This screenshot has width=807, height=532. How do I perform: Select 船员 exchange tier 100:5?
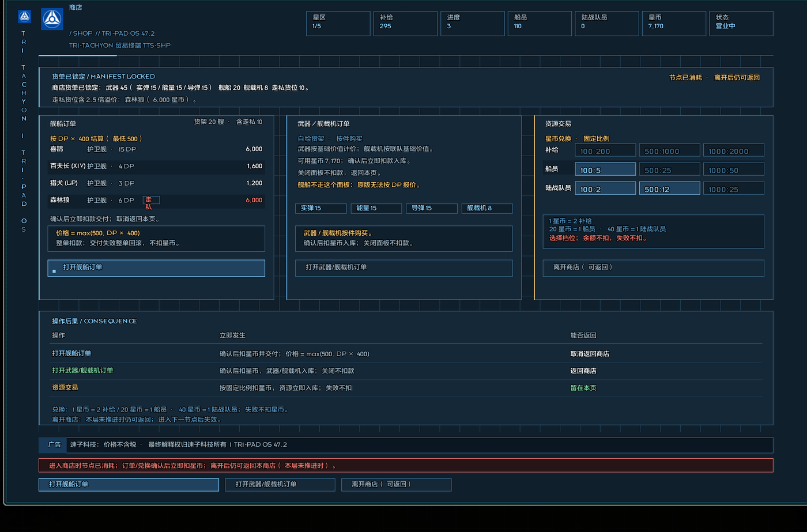[x=605, y=169]
